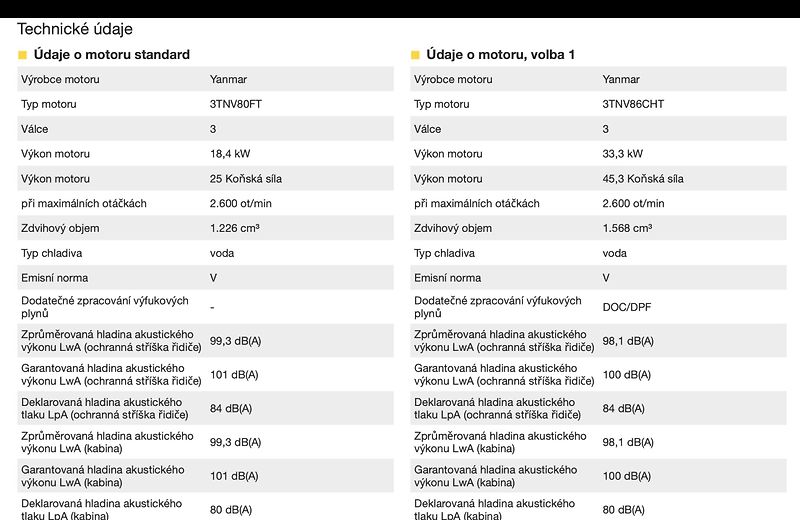Click the Údaje o motoru, volba 1 section title
Image resolution: width=800 pixels, height=520 pixels.
click(501, 55)
